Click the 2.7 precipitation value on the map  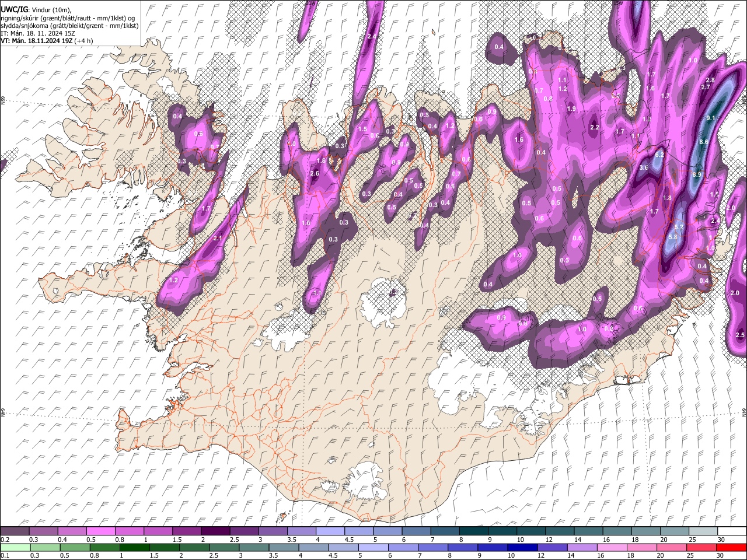(x=706, y=87)
